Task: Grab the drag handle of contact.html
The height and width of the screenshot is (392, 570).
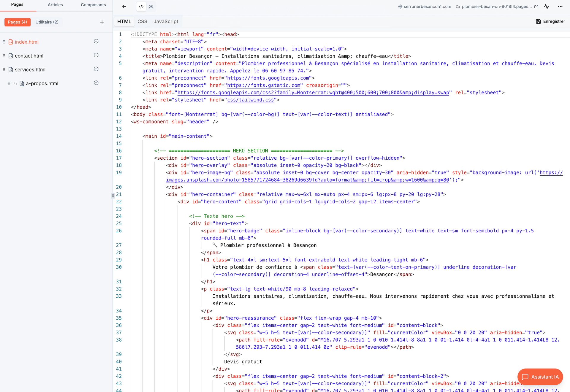Action: 4,56
